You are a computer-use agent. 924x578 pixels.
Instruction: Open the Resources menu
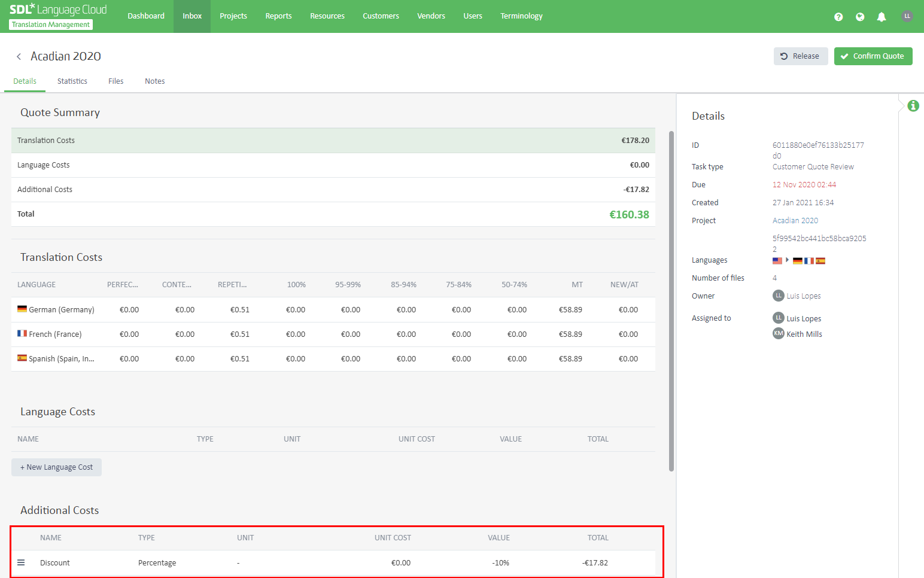327,16
